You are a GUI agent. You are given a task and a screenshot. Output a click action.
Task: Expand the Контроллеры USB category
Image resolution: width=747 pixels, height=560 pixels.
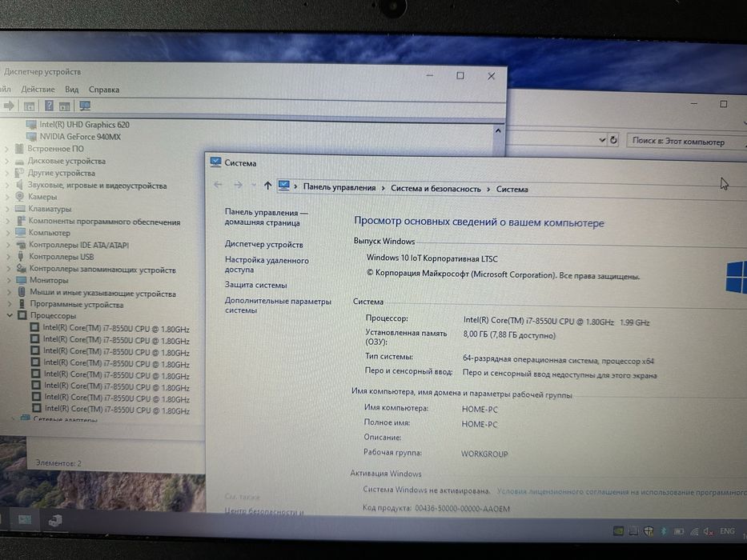coord(8,257)
